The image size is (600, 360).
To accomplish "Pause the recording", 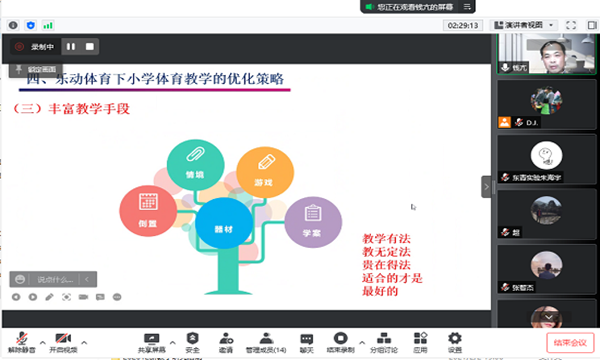I will (71, 47).
